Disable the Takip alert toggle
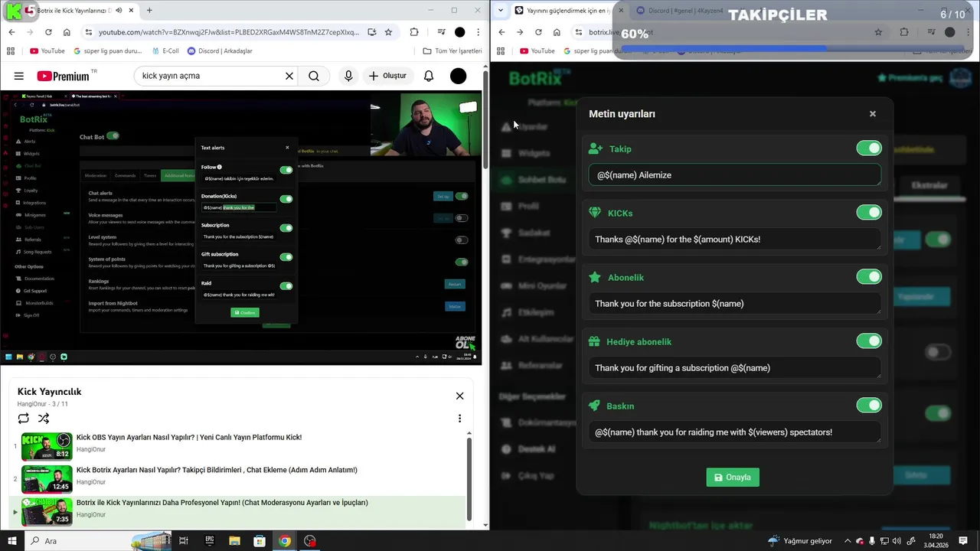This screenshot has width=980, height=551. pyautogui.click(x=869, y=148)
